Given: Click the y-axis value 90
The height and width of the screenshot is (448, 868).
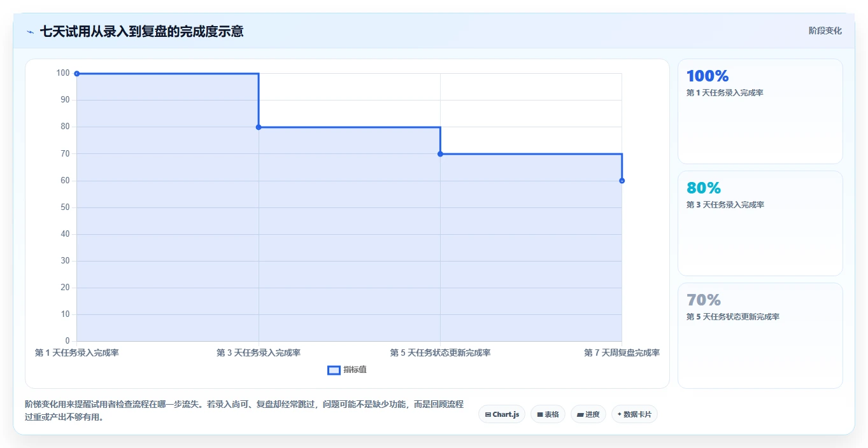Looking at the screenshot, I should coord(65,100).
